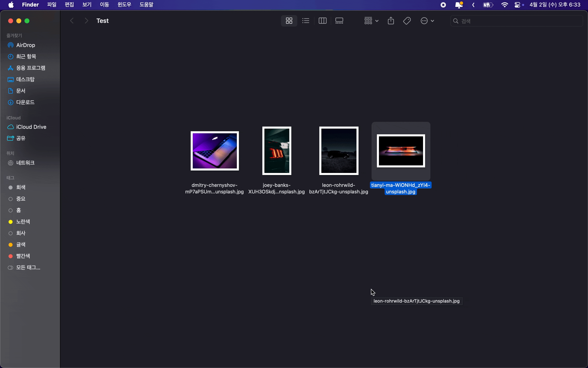Go forward with the right chevron

tap(86, 21)
